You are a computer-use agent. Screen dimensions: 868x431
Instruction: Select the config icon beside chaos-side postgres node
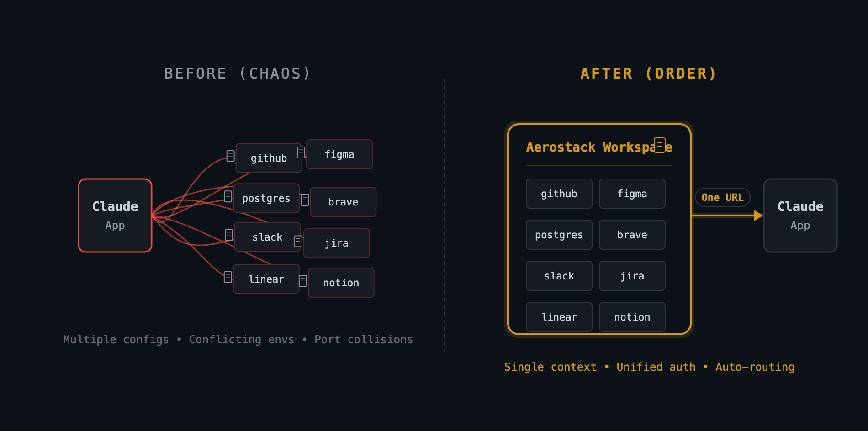click(228, 196)
